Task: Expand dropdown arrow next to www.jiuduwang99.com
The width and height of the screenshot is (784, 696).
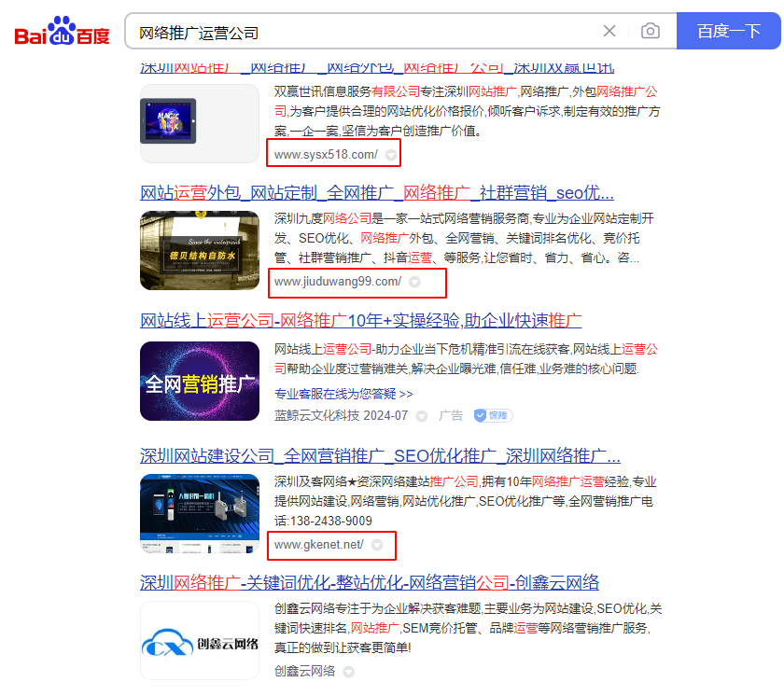Action: (414, 282)
